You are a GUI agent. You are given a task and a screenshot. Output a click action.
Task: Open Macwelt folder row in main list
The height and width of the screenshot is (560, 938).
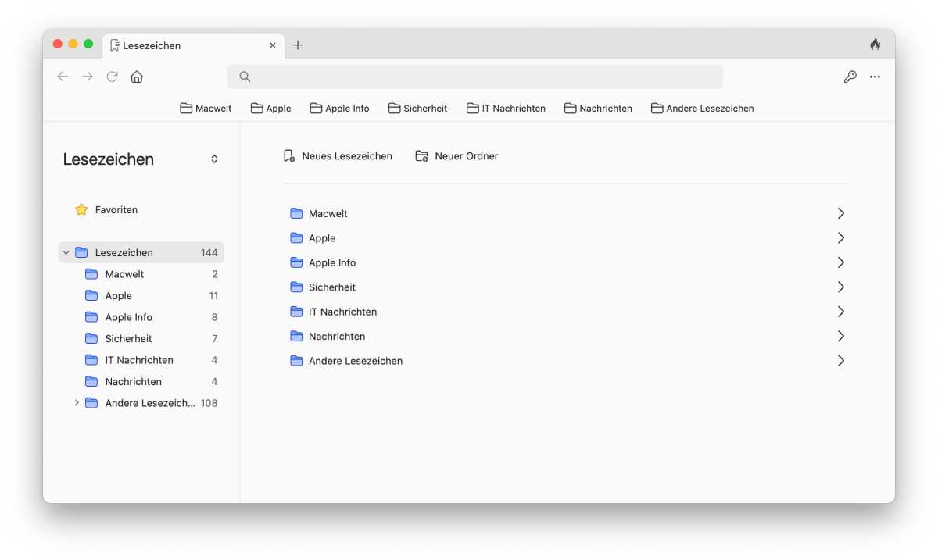pyautogui.click(x=567, y=213)
